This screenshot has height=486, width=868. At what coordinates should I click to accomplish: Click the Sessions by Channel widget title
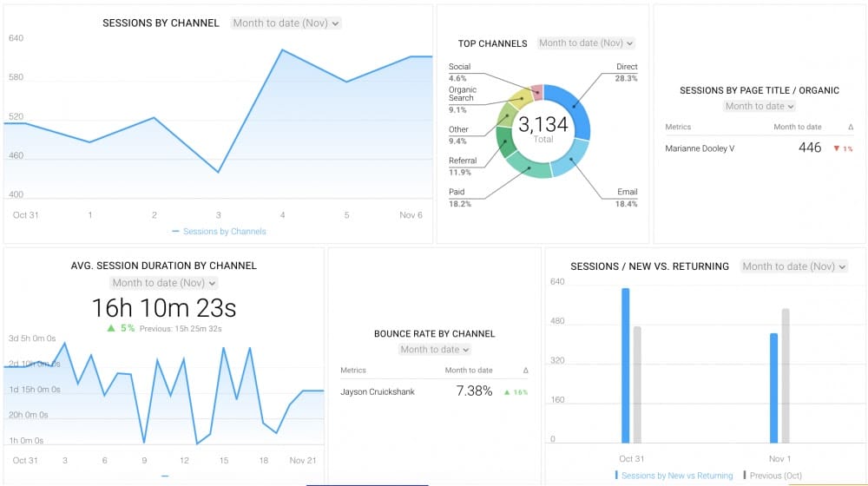pyautogui.click(x=161, y=23)
